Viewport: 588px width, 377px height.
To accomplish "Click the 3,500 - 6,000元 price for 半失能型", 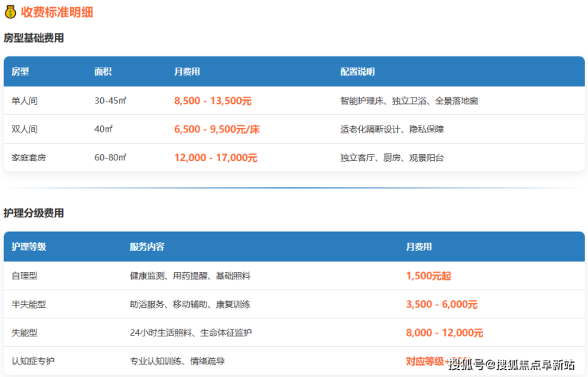I will pos(441,304).
